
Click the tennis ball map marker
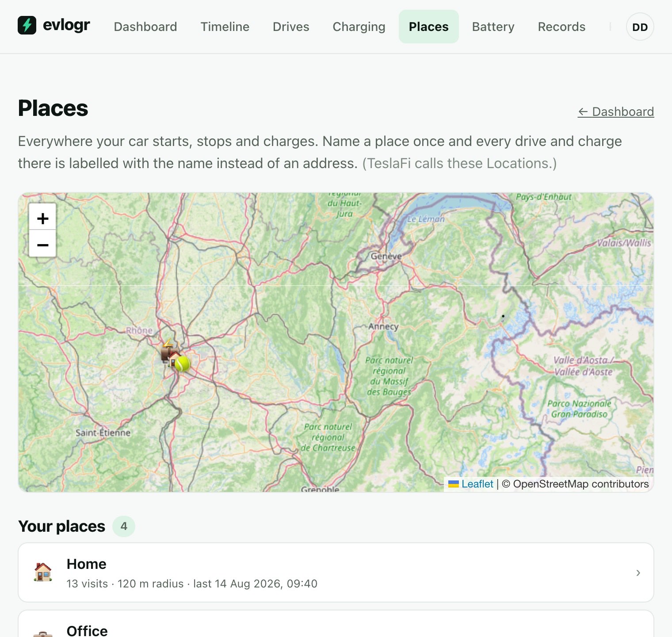(x=183, y=364)
